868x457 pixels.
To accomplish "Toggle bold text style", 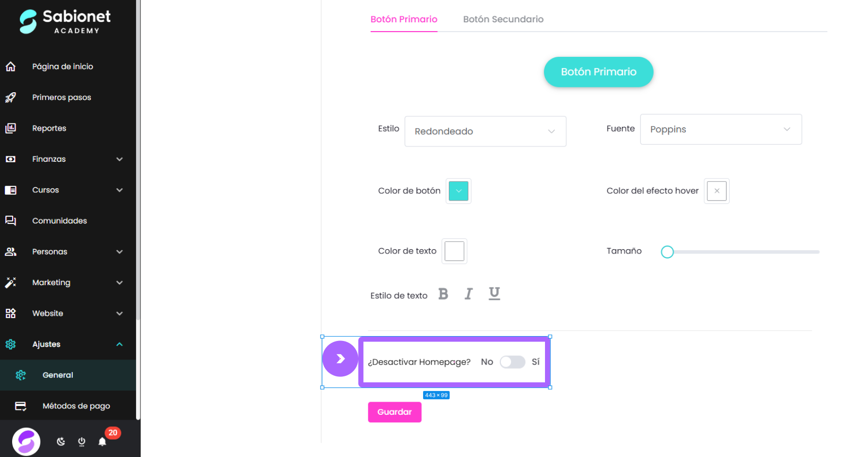I will click(443, 294).
